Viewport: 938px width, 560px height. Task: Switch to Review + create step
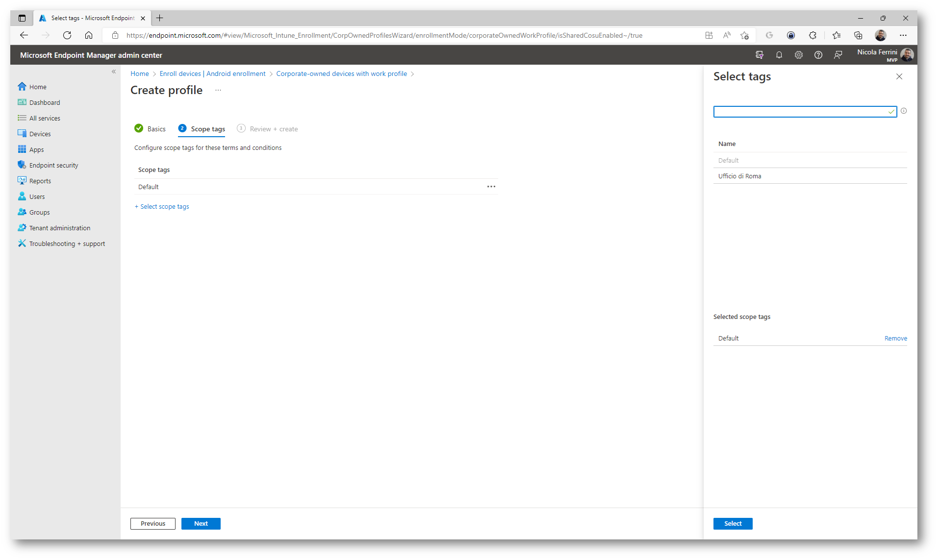click(268, 129)
